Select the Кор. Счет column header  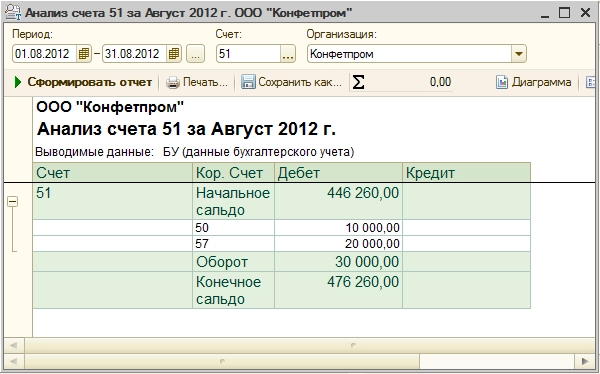coord(233,173)
